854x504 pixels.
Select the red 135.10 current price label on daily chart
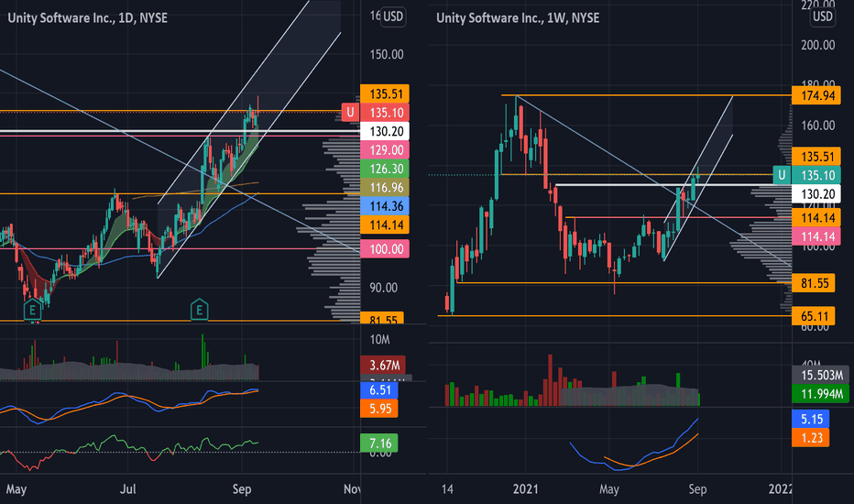coord(385,112)
